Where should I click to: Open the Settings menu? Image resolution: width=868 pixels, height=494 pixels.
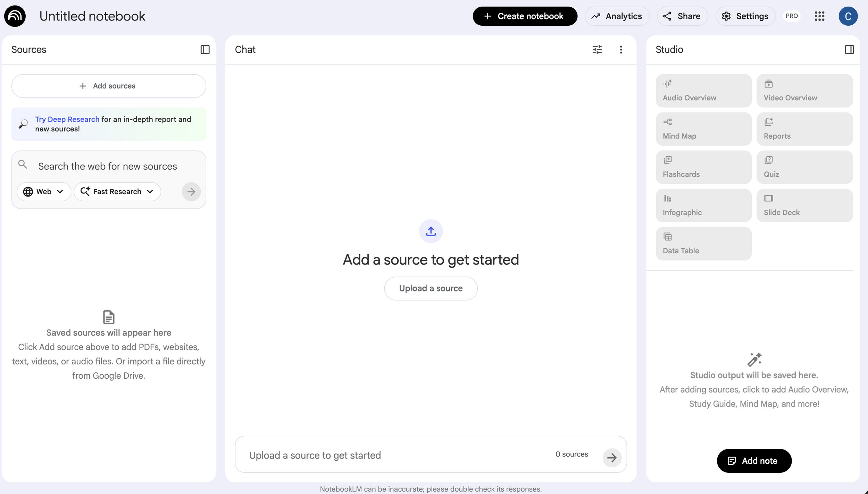click(745, 16)
